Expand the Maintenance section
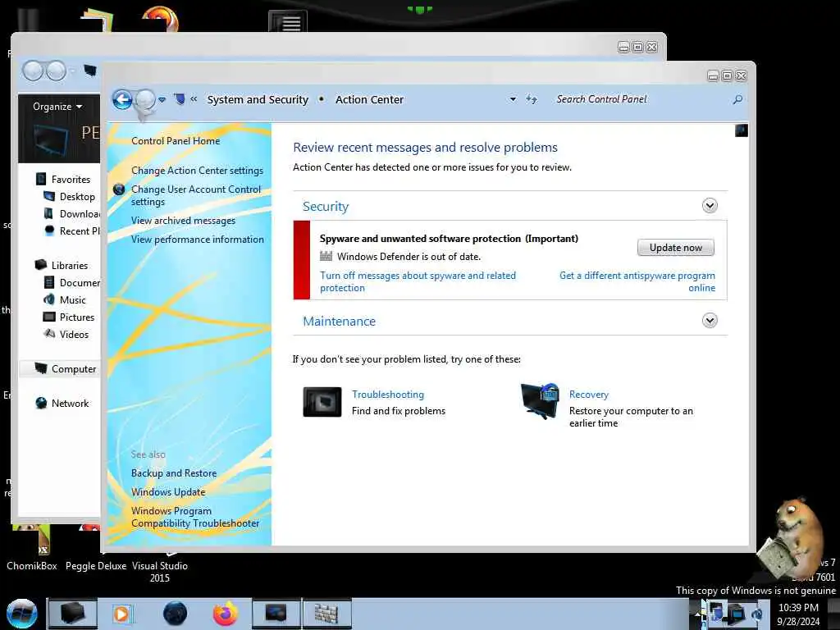 click(710, 321)
